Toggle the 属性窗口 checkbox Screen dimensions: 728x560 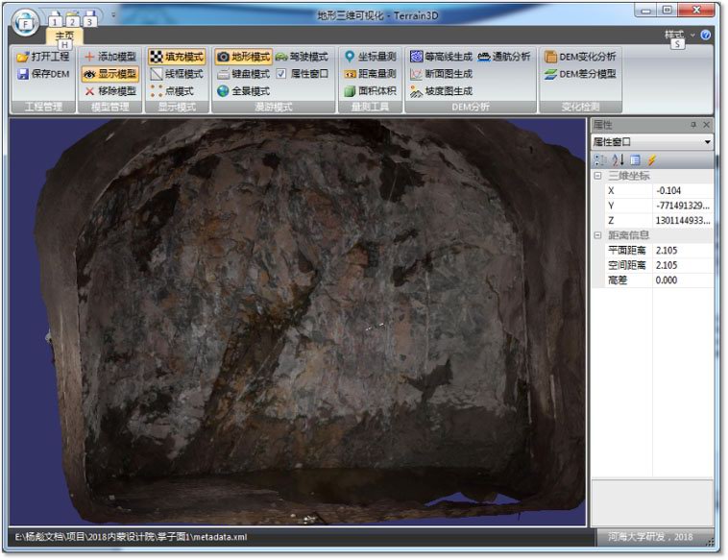(281, 74)
